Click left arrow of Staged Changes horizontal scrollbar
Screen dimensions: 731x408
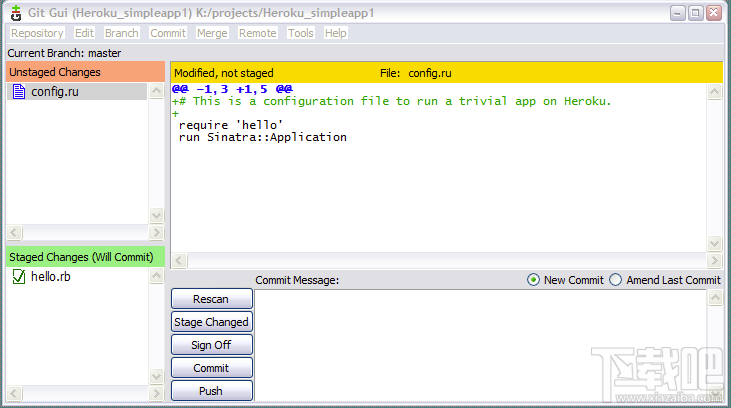tap(14, 394)
